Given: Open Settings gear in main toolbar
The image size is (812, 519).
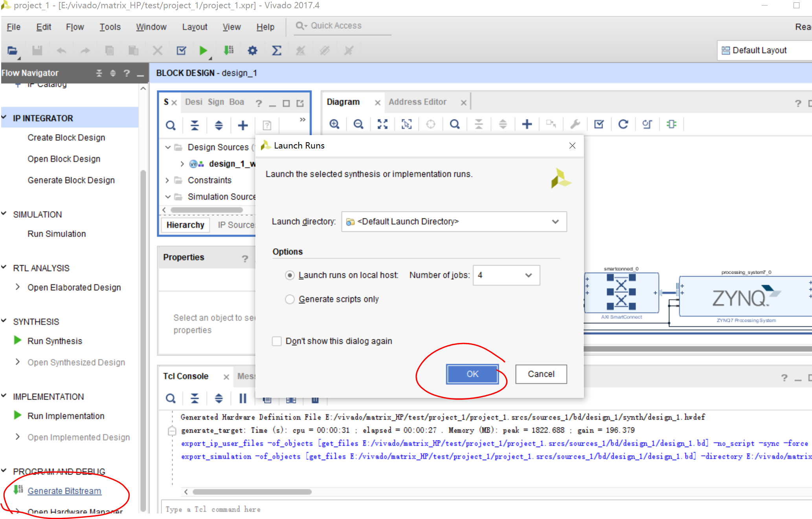Looking at the screenshot, I should [x=252, y=50].
